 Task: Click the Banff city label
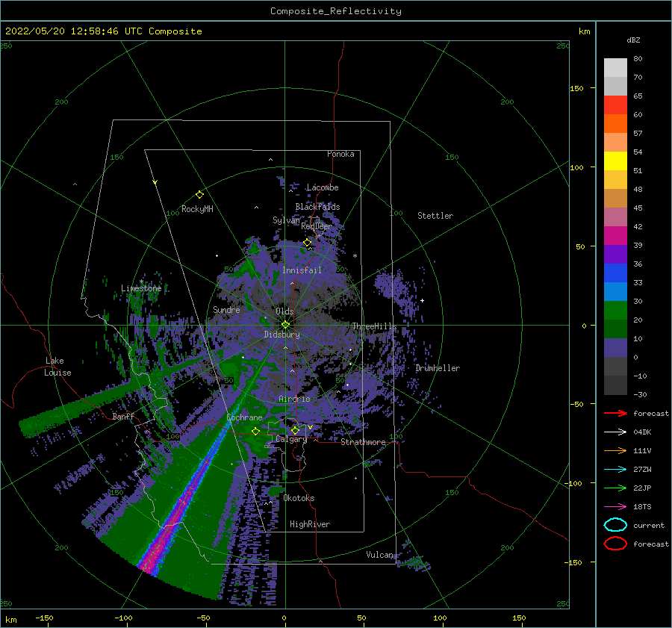pos(123,416)
